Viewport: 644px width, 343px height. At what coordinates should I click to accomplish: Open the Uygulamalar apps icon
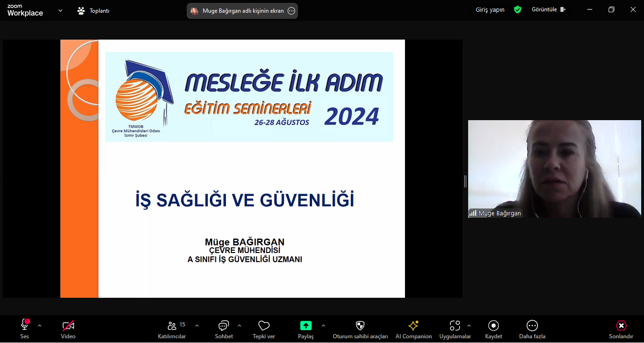coord(454,326)
